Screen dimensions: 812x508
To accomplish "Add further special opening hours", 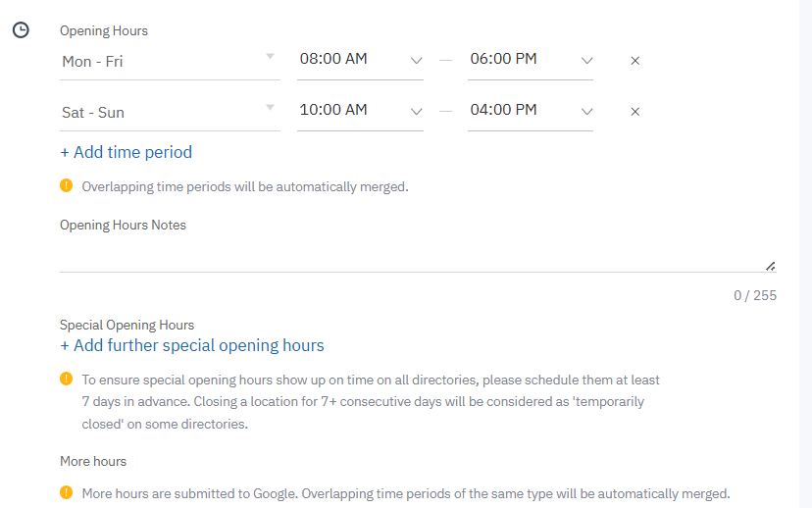I will [191, 345].
